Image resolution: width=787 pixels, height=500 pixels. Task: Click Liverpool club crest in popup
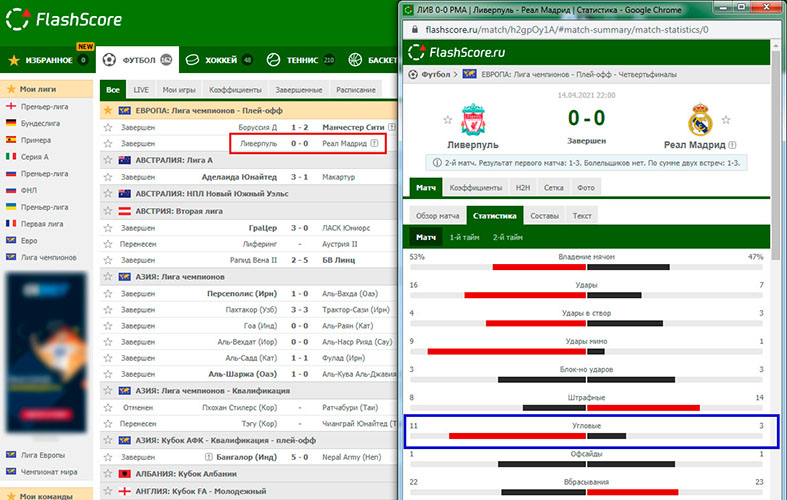pos(473,119)
